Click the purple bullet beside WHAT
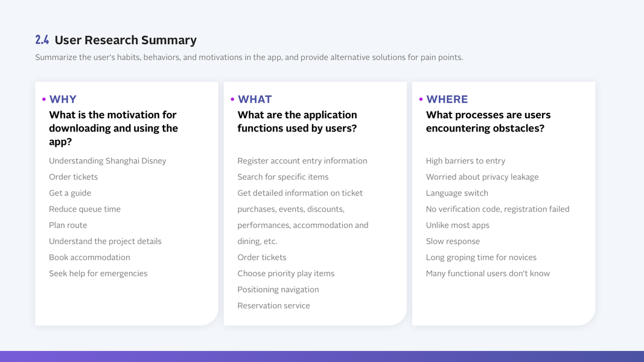The height and width of the screenshot is (362, 644). pos(232,100)
